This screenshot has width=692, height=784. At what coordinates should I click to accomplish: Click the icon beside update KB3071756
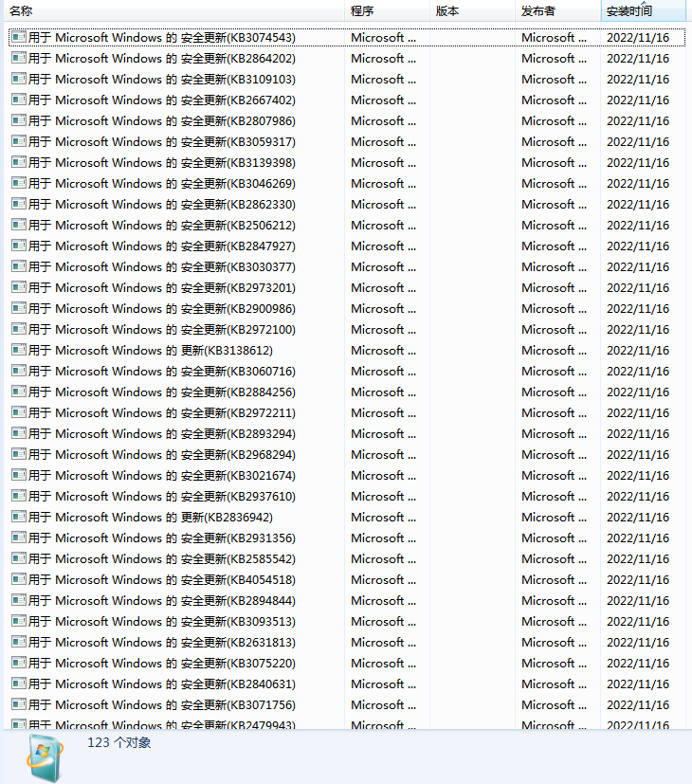pyautogui.click(x=18, y=704)
